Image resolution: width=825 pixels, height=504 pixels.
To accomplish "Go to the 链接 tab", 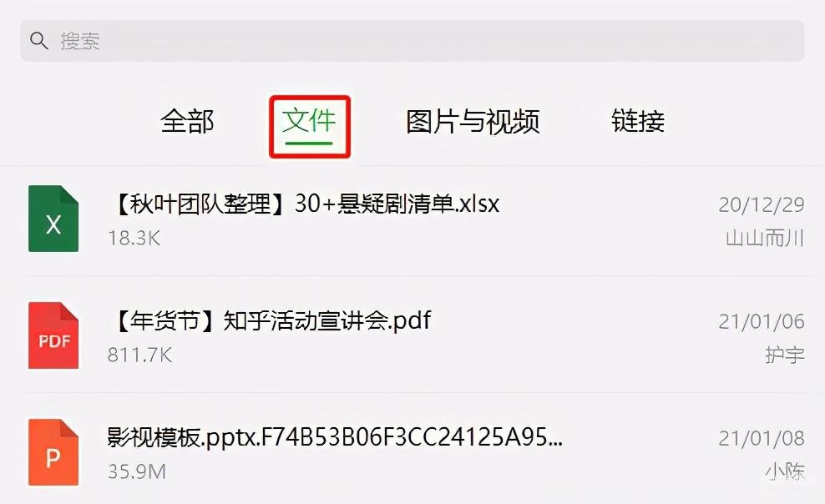I will [638, 121].
